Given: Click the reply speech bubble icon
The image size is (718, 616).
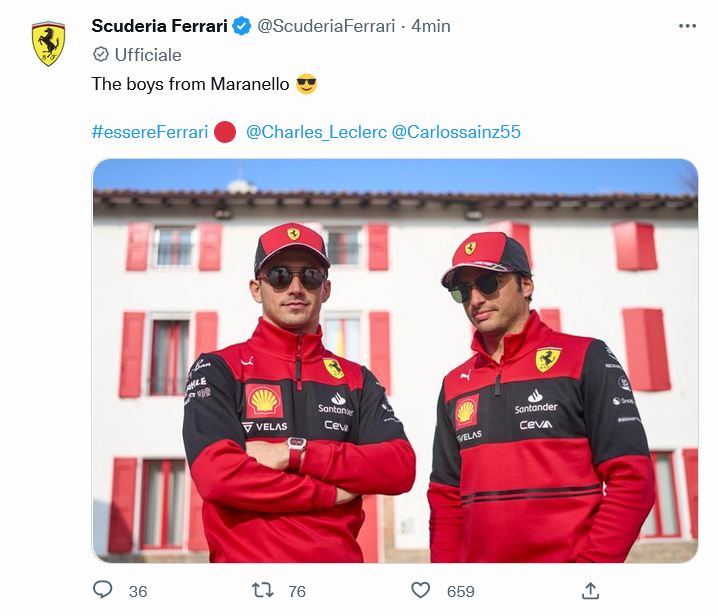Looking at the screenshot, I should click(x=103, y=590).
